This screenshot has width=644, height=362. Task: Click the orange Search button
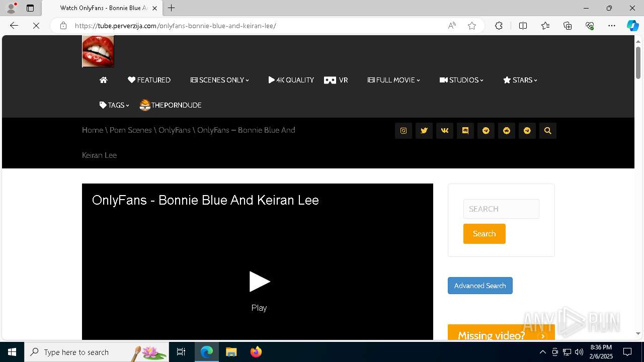(485, 234)
